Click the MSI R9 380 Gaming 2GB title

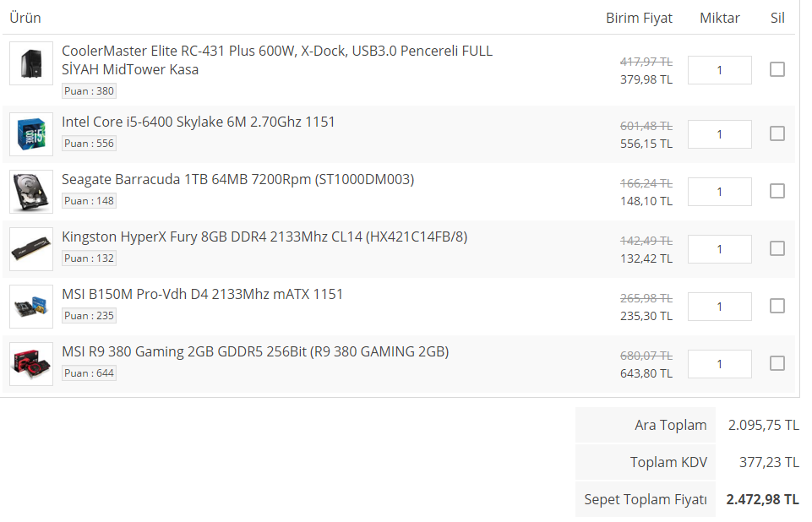[x=255, y=351]
